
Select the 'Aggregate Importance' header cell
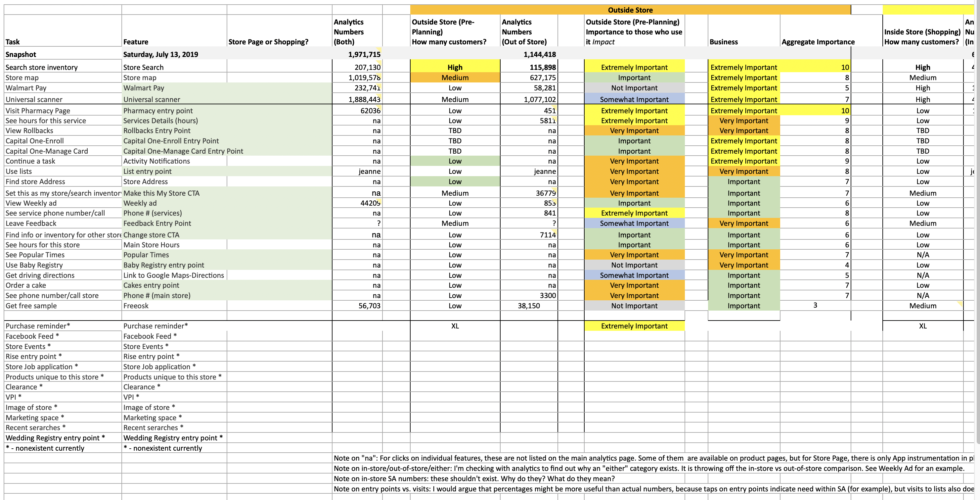(x=818, y=41)
